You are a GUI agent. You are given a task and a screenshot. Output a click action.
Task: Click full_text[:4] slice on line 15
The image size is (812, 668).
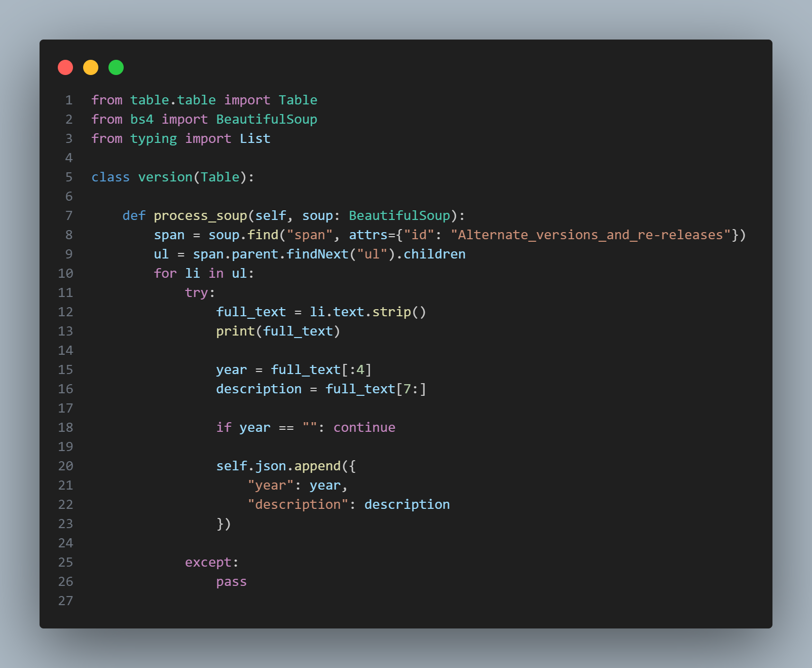(x=321, y=370)
